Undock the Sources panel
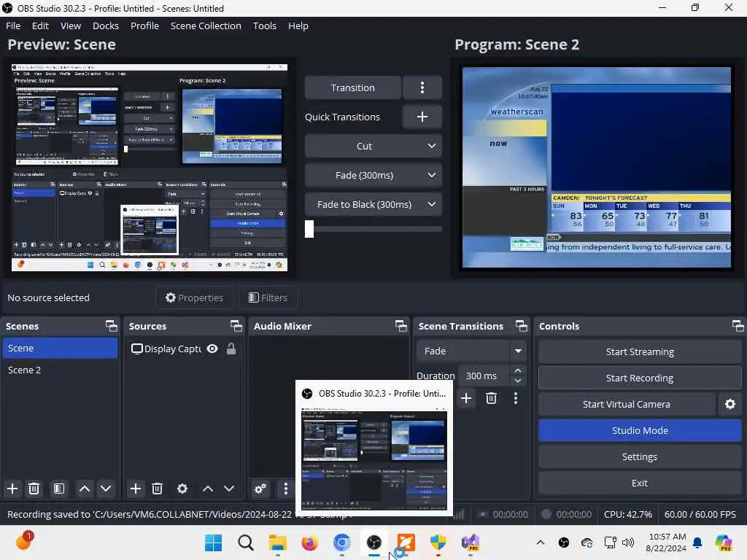 point(236,326)
